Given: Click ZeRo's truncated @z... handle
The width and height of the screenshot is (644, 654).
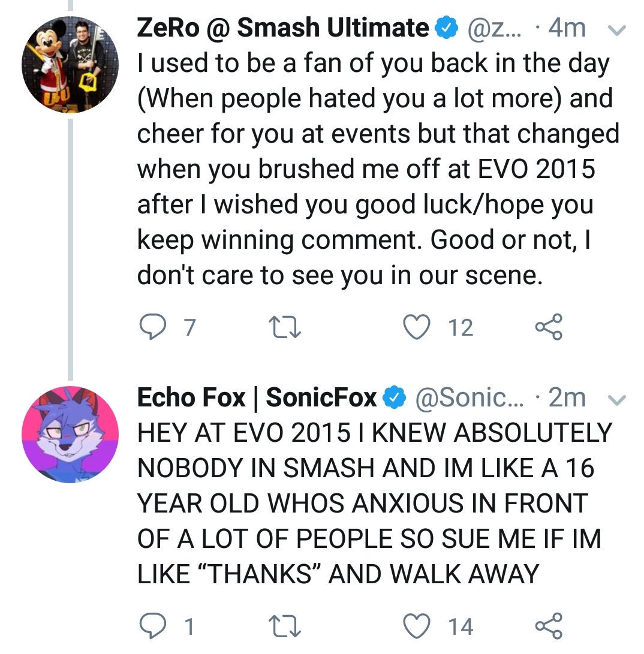Looking at the screenshot, I should point(494,28).
